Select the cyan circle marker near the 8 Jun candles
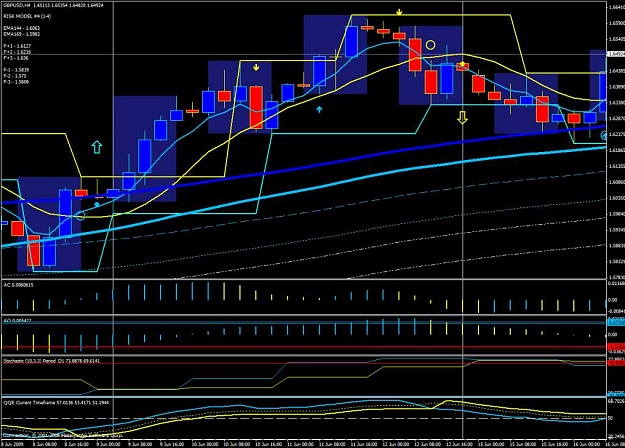625x448 pixels. 81,216
